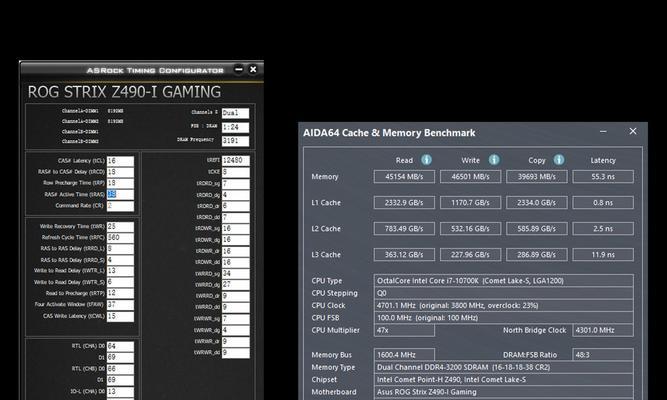The image size is (667, 400).
Task: Select the tRDWR_sg field
Action: click(x=236, y=229)
